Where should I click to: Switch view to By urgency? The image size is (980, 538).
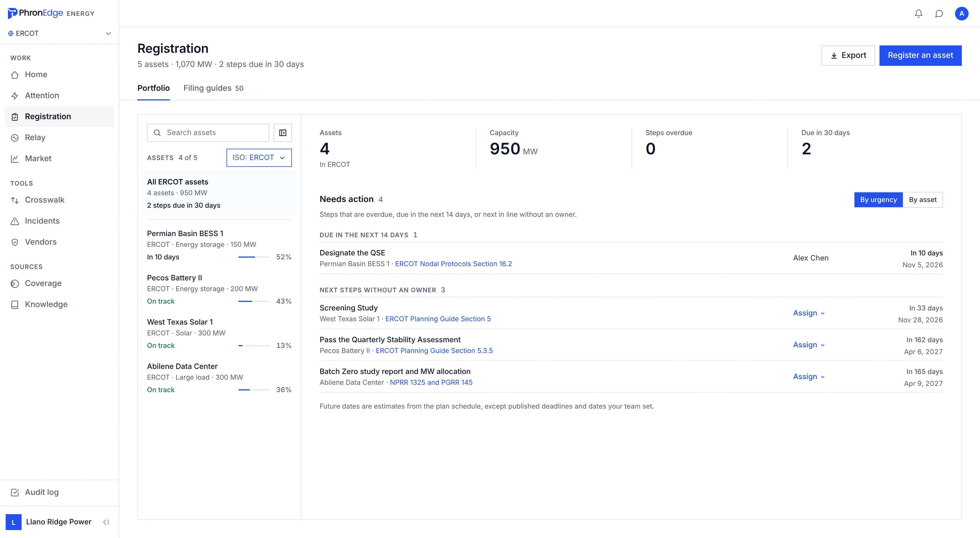(x=878, y=199)
